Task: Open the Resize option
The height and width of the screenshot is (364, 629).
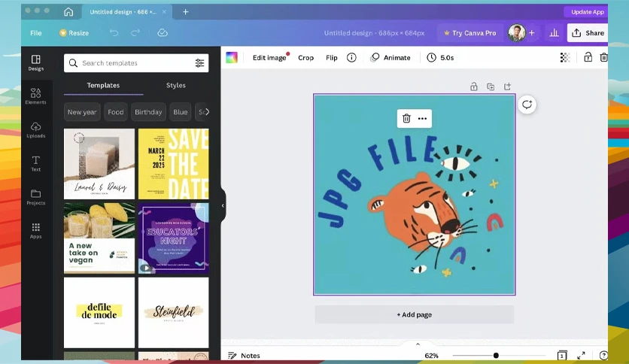Action: (74, 33)
